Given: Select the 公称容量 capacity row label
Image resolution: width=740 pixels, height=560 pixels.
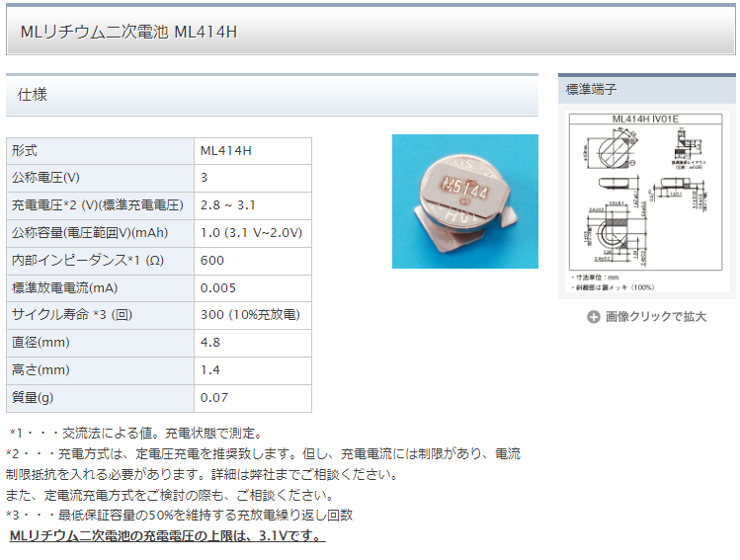Looking at the screenshot, I should point(100,233).
